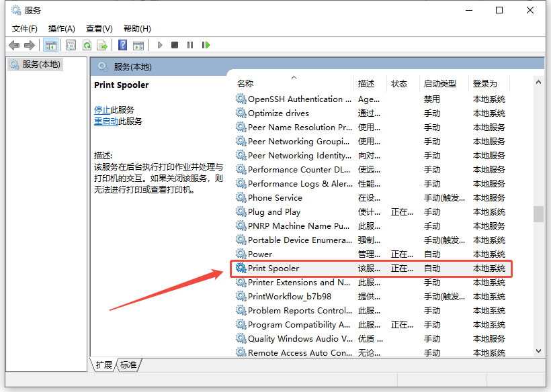Select the Print Spooler service row
Image resolution: width=551 pixels, height=392 pixels.
pyautogui.click(x=371, y=268)
